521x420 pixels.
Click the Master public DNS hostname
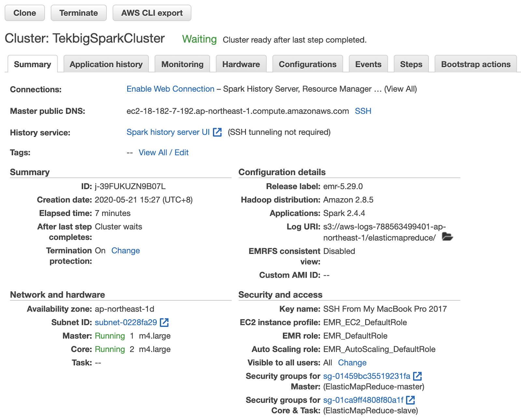[x=238, y=111]
